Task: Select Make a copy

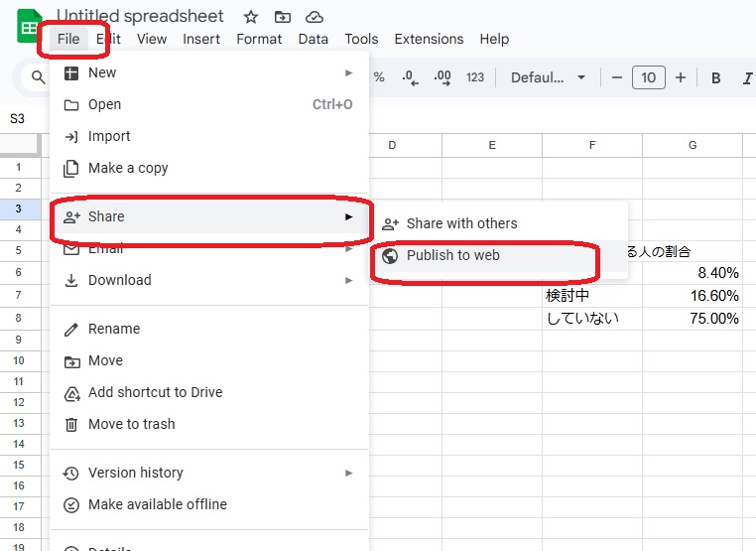Action: click(x=208, y=168)
